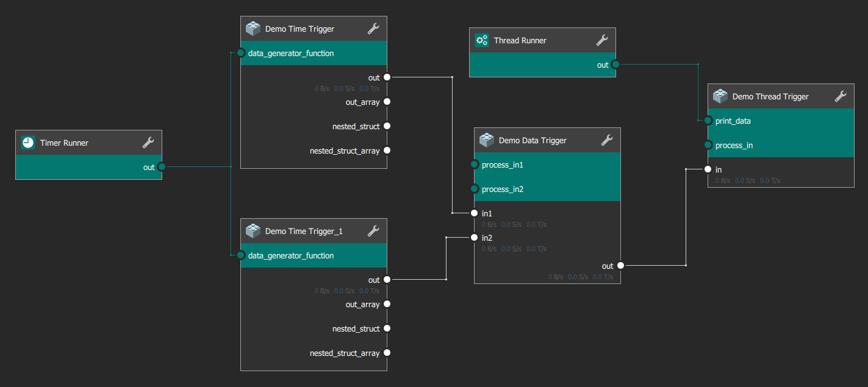This screenshot has height=387, width=868.
Task: Click the Demo Time Trigger title
Action: 299,29
